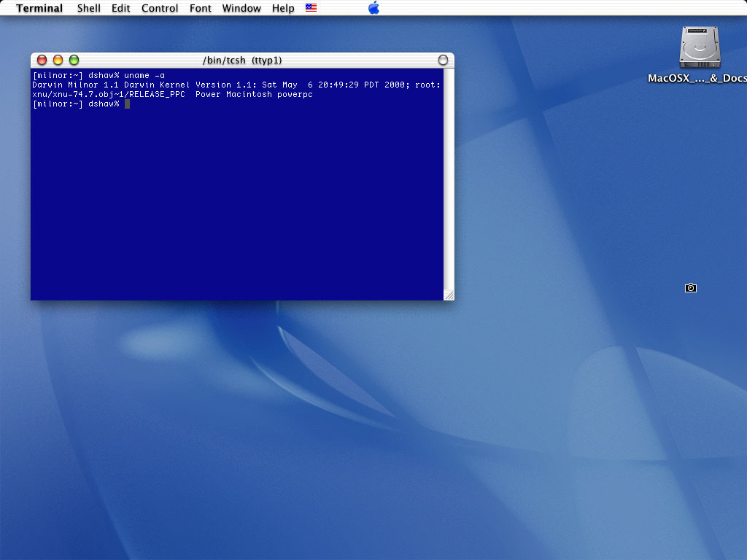
Task: Open the Terminal application menu
Action: pyautogui.click(x=39, y=8)
